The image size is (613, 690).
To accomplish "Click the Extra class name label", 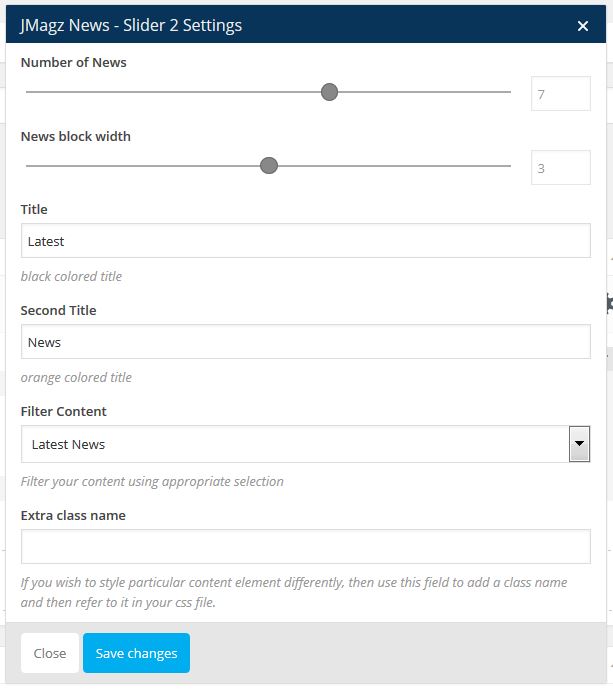I will click(73, 515).
